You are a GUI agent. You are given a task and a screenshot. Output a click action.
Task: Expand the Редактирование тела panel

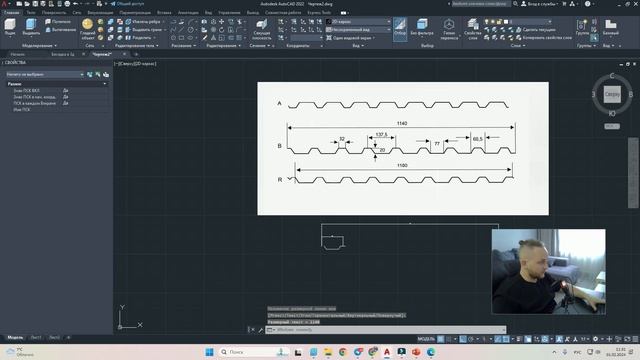tap(137, 46)
